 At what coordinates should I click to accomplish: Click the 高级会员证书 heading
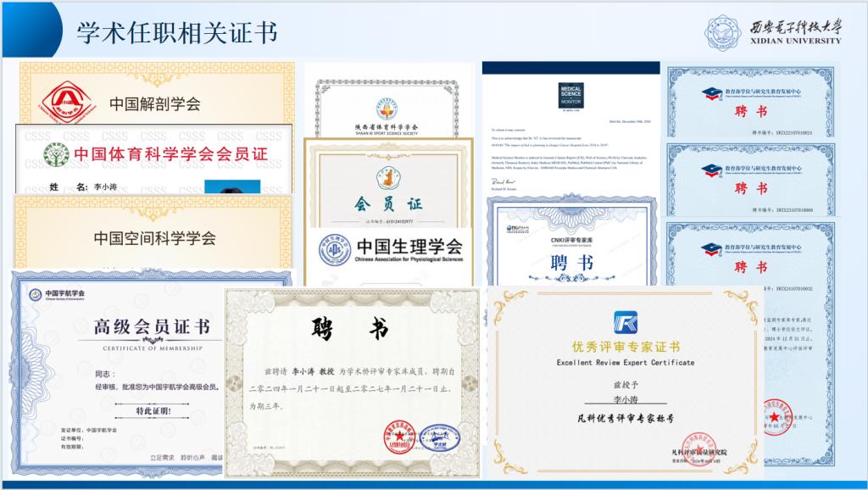[x=153, y=326]
